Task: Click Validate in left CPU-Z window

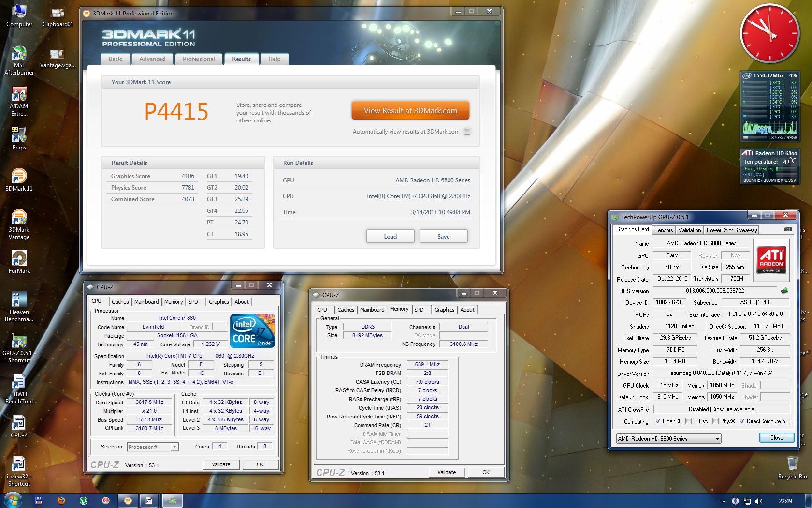Action: pos(221,464)
